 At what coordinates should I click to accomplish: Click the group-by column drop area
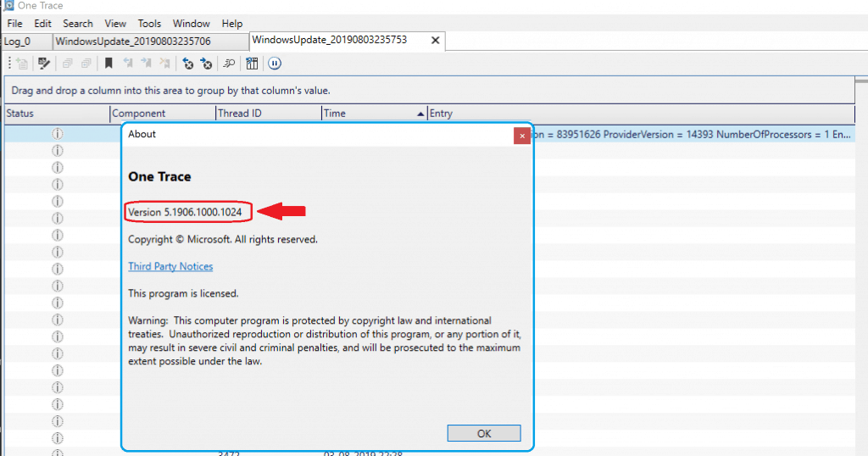[x=430, y=90]
